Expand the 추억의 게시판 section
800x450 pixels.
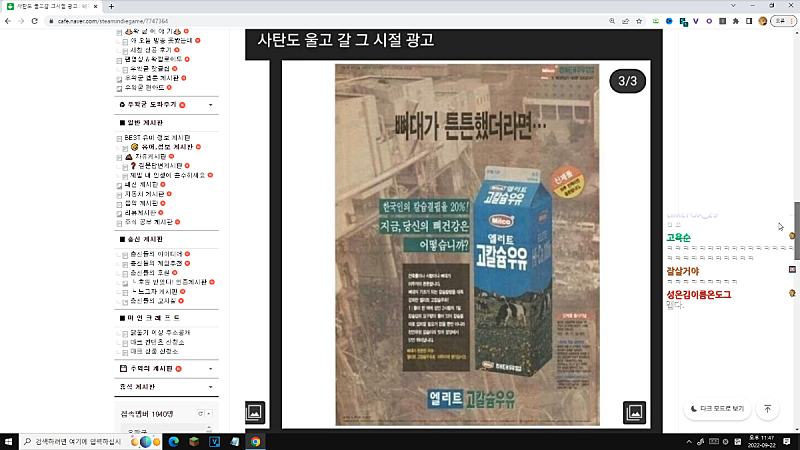click(x=210, y=369)
